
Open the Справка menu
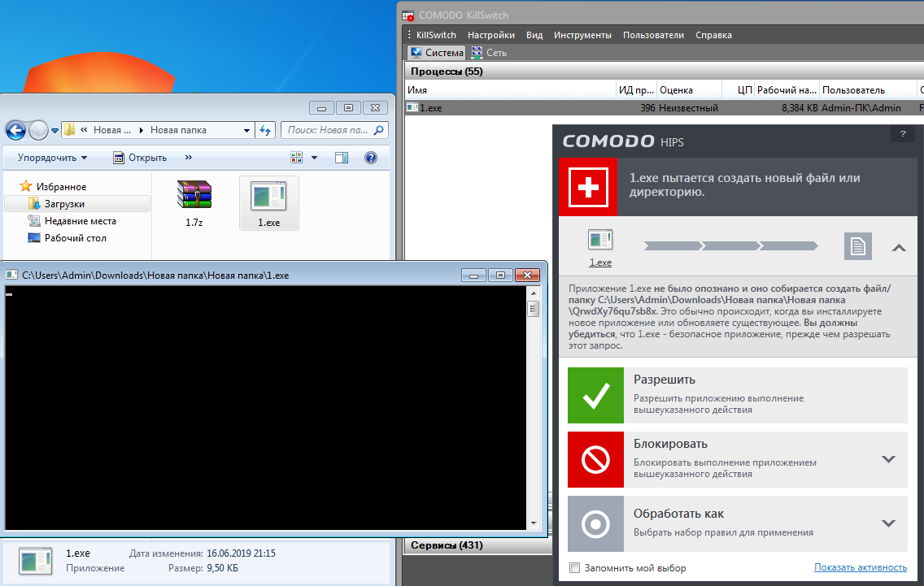tap(713, 35)
